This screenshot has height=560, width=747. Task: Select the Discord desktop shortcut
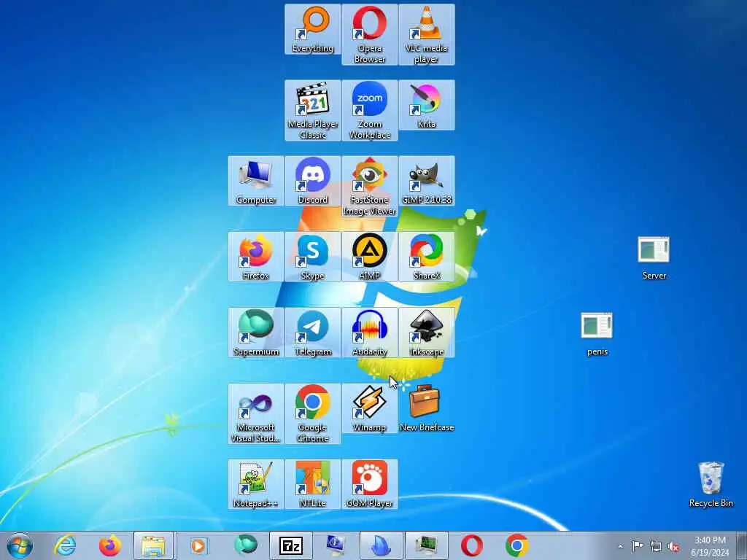click(312, 181)
